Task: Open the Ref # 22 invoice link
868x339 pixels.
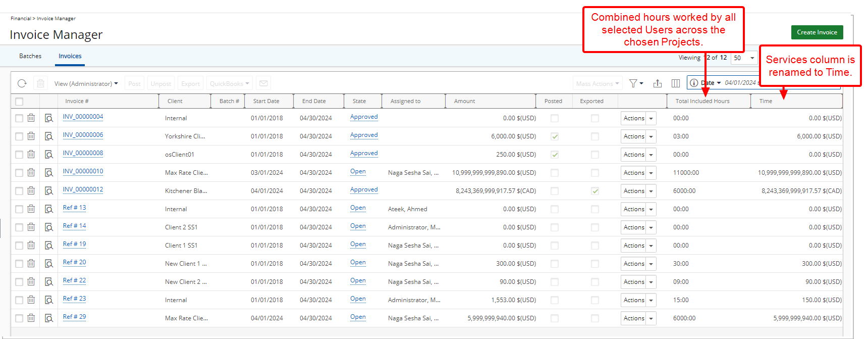Action: point(74,280)
